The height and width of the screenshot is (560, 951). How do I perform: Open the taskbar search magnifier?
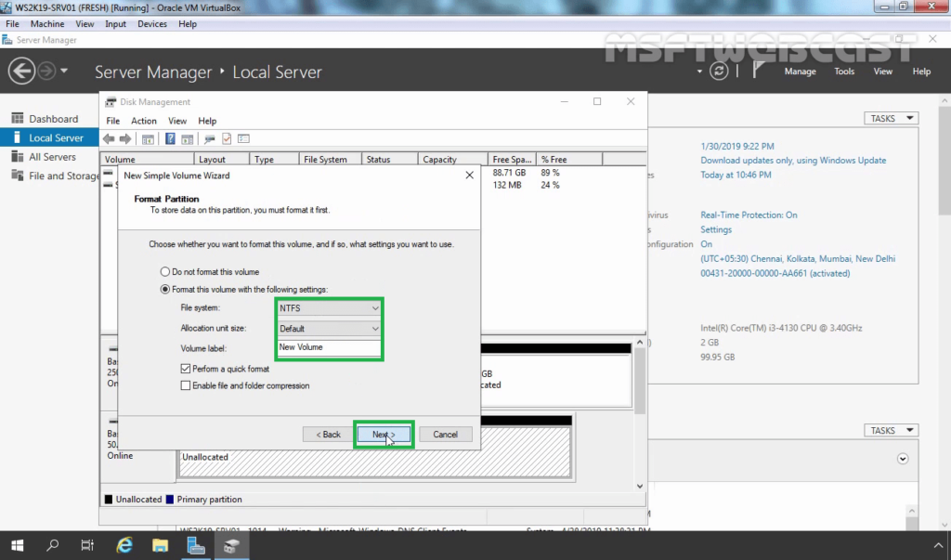(x=53, y=545)
